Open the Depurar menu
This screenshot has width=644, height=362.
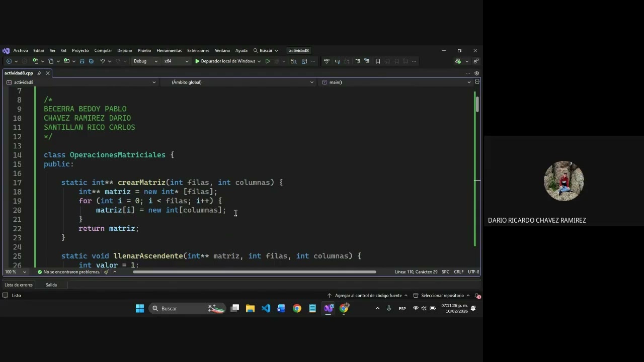click(125, 51)
